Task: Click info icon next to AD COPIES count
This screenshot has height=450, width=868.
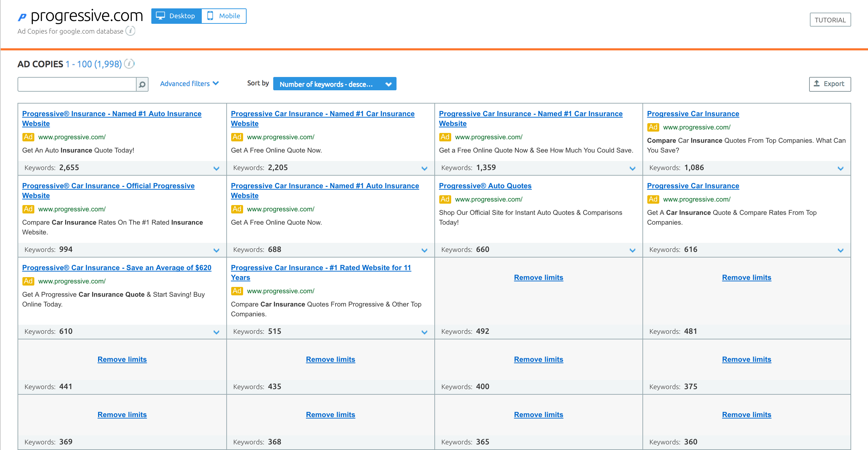Action: (129, 64)
